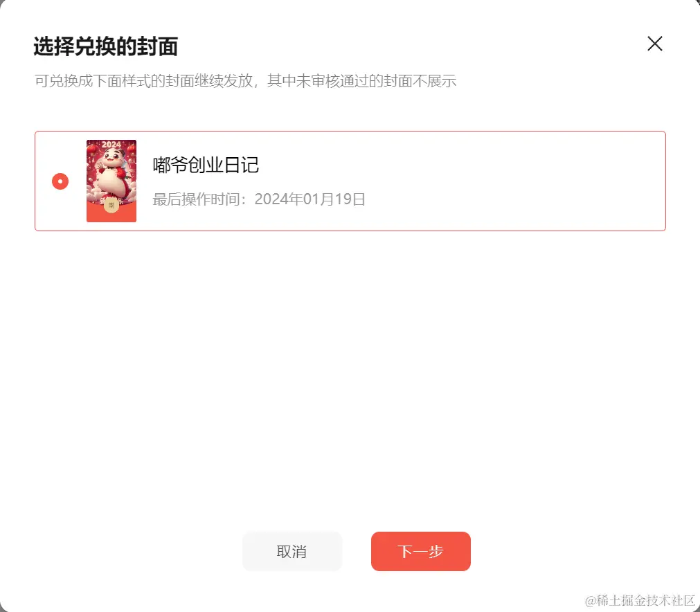Click the cartoon dragon on the cover thumbnail
The image size is (700, 612).
tap(112, 172)
